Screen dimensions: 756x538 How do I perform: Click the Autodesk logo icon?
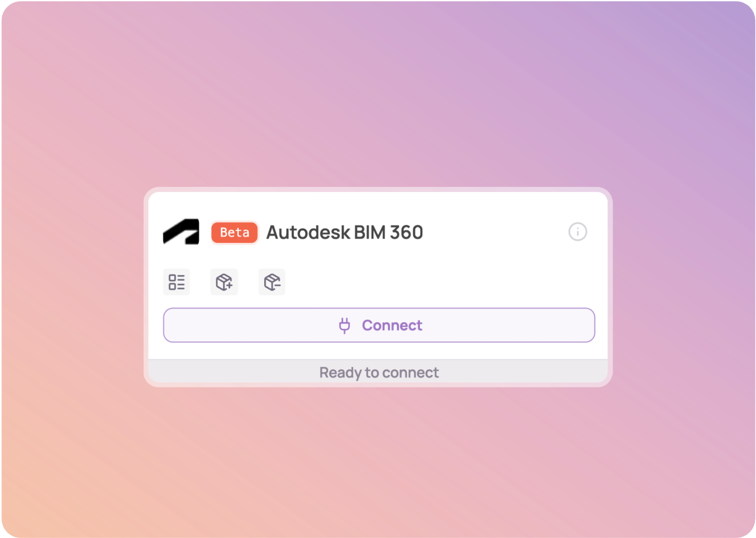181,232
